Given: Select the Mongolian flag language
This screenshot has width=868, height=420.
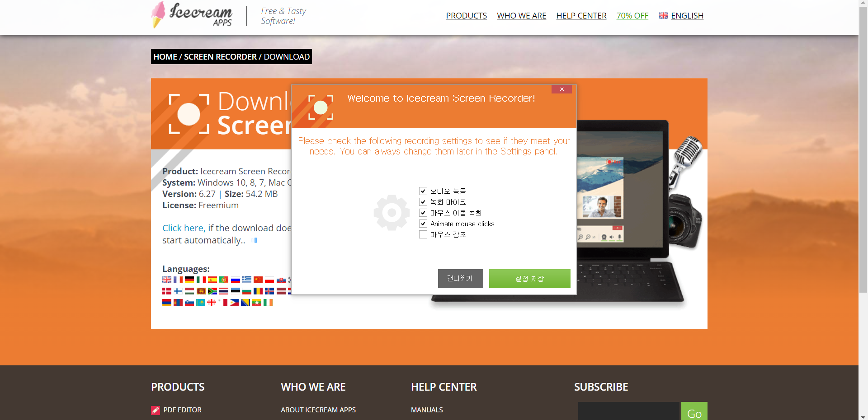Looking at the screenshot, I should 178,302.
